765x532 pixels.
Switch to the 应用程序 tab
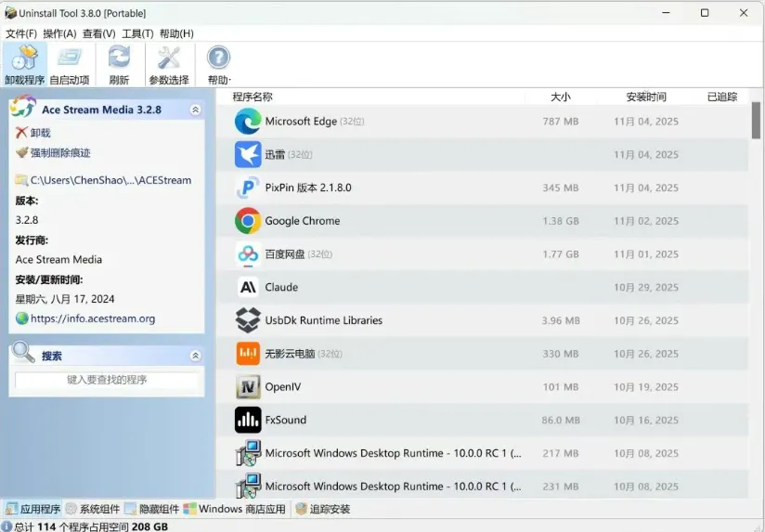(x=32, y=509)
